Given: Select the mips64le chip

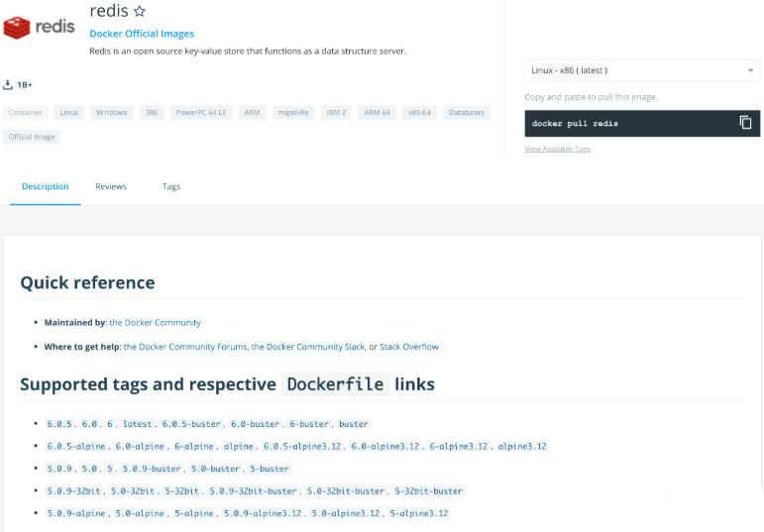Looking at the screenshot, I should tap(293, 113).
